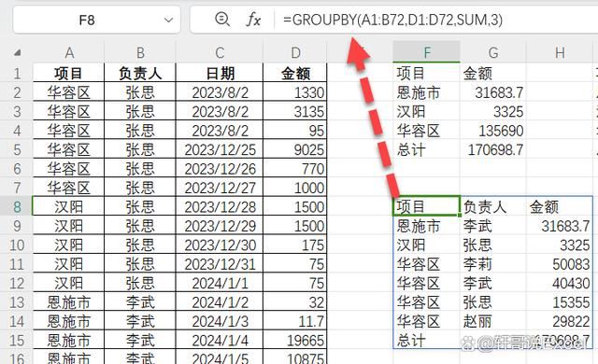
Task: Select summary value 135690
Action: coord(493,131)
